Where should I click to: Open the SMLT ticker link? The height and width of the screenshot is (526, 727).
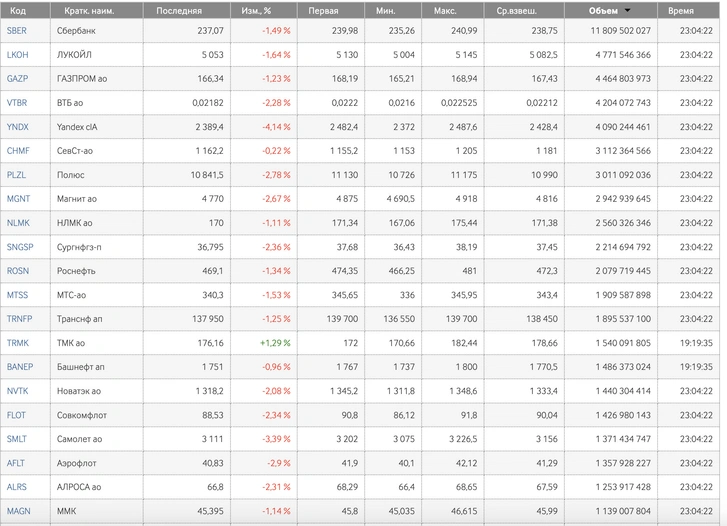17,439
